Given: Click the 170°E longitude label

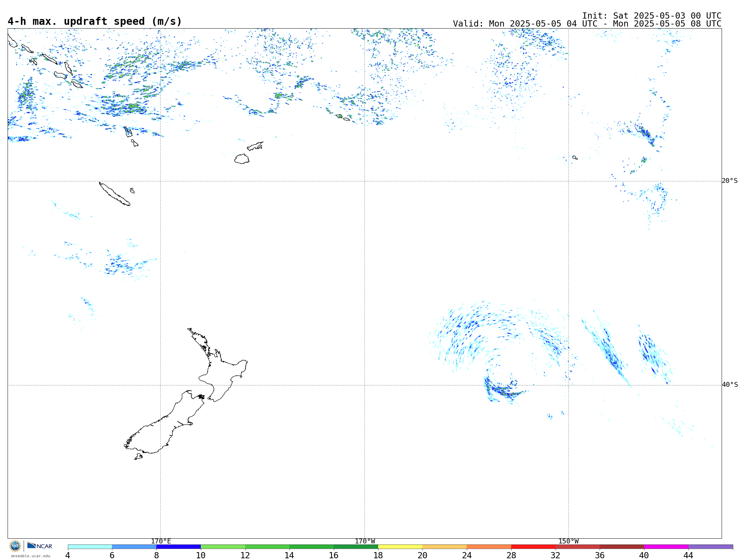Looking at the screenshot, I should click(161, 541).
